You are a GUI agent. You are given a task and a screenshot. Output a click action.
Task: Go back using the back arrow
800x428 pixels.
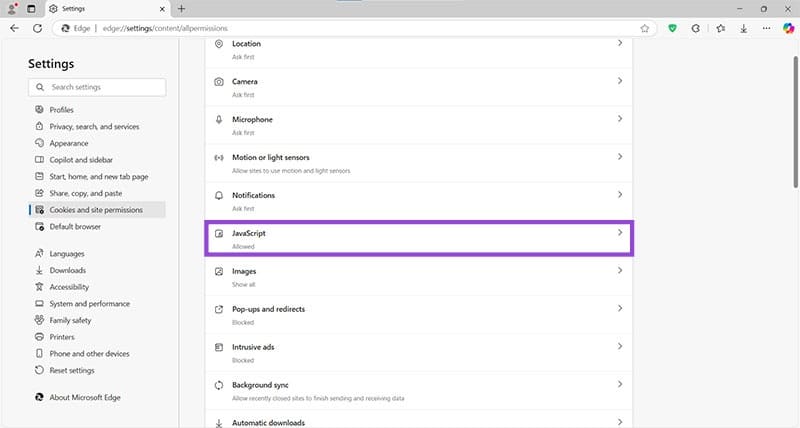tap(14, 28)
